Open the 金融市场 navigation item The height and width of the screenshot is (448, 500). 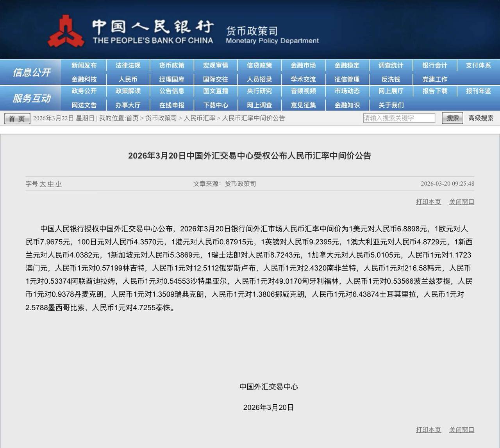tap(303, 66)
